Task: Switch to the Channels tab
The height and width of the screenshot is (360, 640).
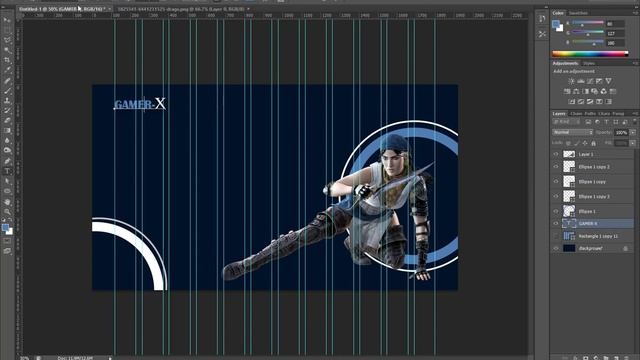Action: tap(576, 113)
